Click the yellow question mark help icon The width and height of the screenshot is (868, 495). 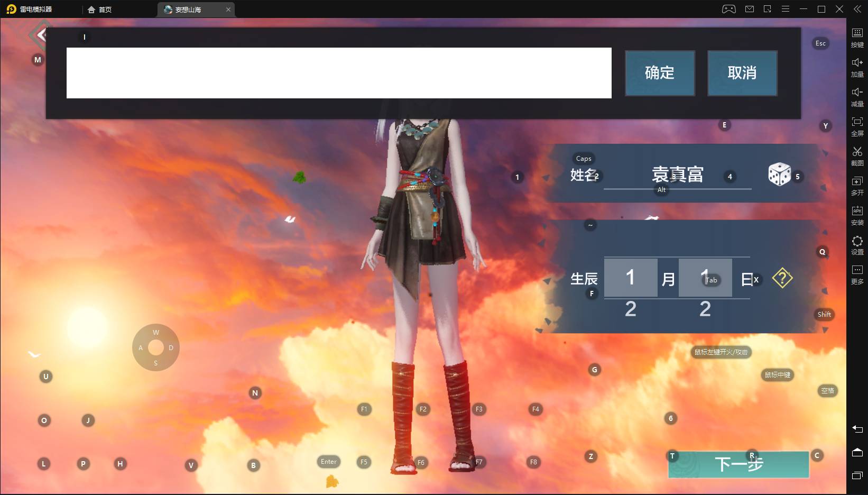[x=782, y=278]
